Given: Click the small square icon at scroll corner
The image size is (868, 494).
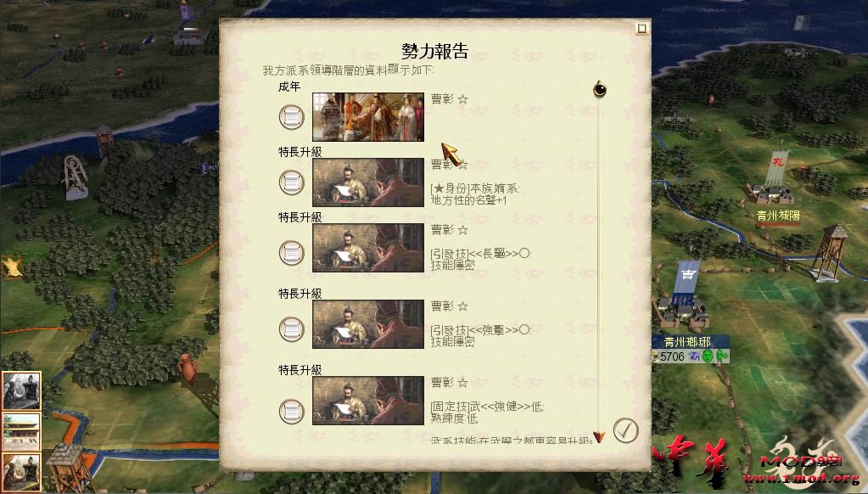Looking at the screenshot, I should 641,28.
